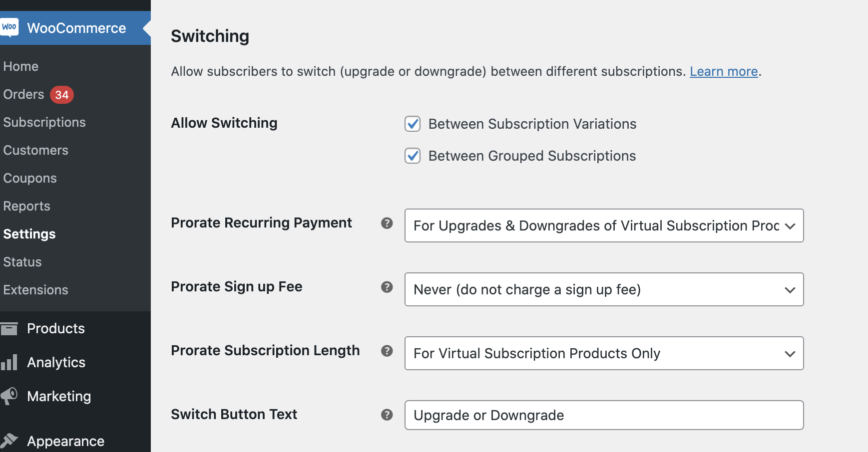This screenshot has width=868, height=452.
Task: Uncheck Between Subscription Variations
Action: tap(412, 124)
